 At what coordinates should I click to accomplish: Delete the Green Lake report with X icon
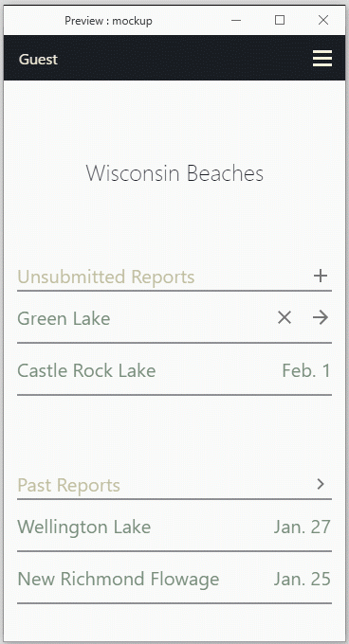tap(285, 317)
